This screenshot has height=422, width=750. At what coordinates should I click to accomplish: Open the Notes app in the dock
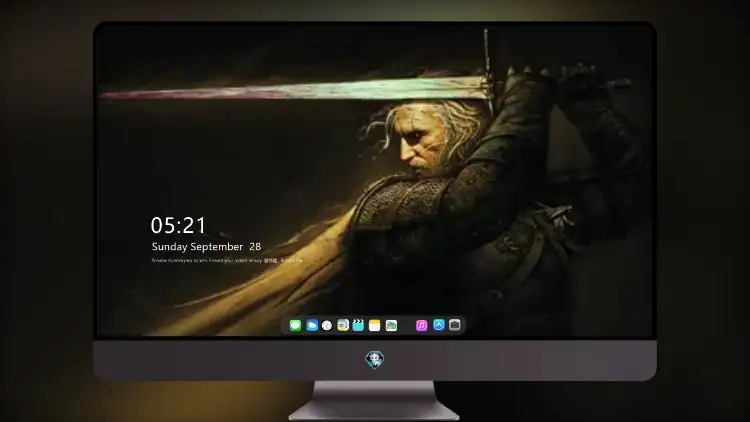(x=375, y=325)
